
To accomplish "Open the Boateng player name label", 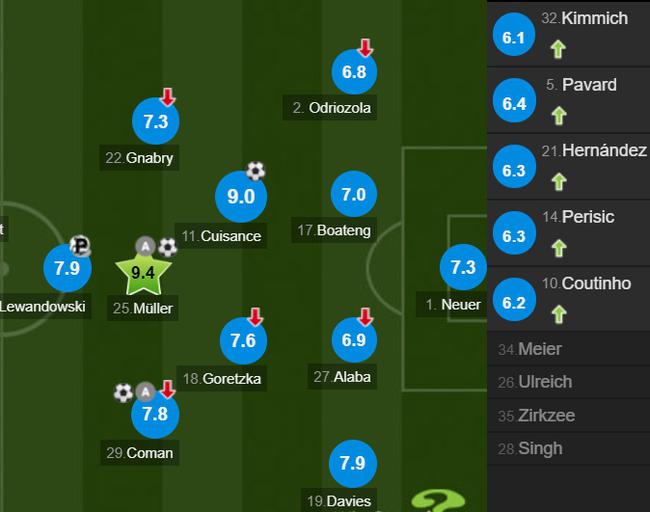I will tap(334, 231).
